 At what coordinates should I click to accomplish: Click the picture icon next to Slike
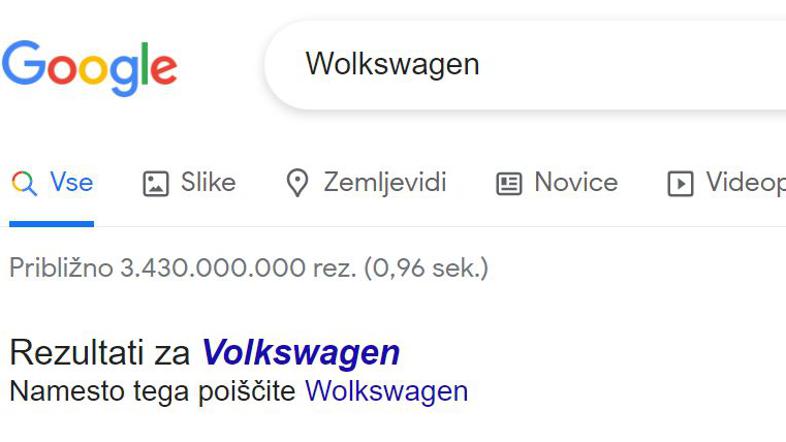click(155, 184)
